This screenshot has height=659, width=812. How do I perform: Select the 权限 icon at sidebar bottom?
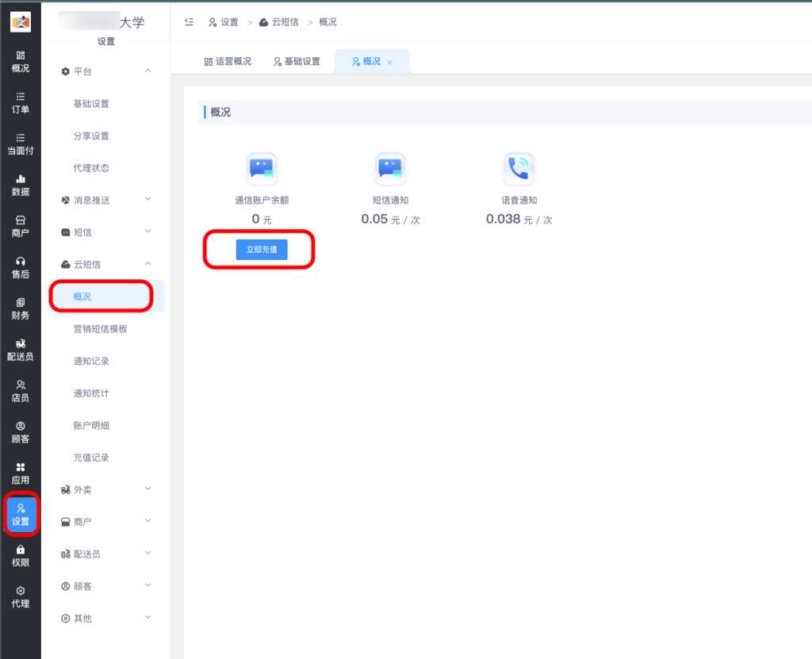pyautogui.click(x=20, y=555)
